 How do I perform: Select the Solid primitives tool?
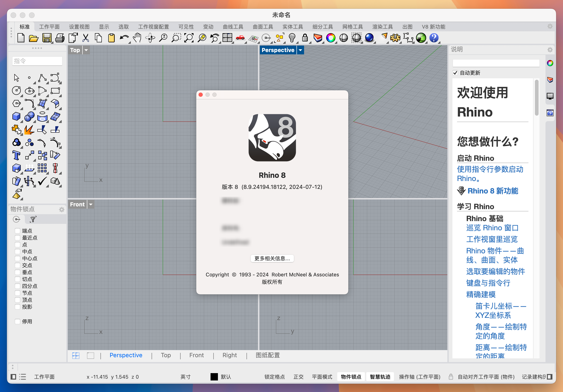(16, 116)
